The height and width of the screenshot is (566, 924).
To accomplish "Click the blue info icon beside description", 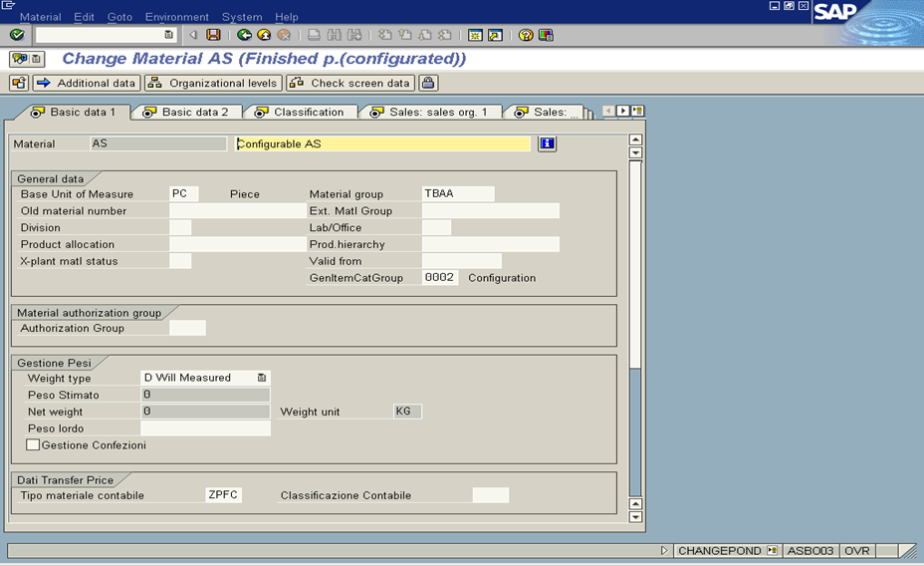I will pyautogui.click(x=547, y=143).
